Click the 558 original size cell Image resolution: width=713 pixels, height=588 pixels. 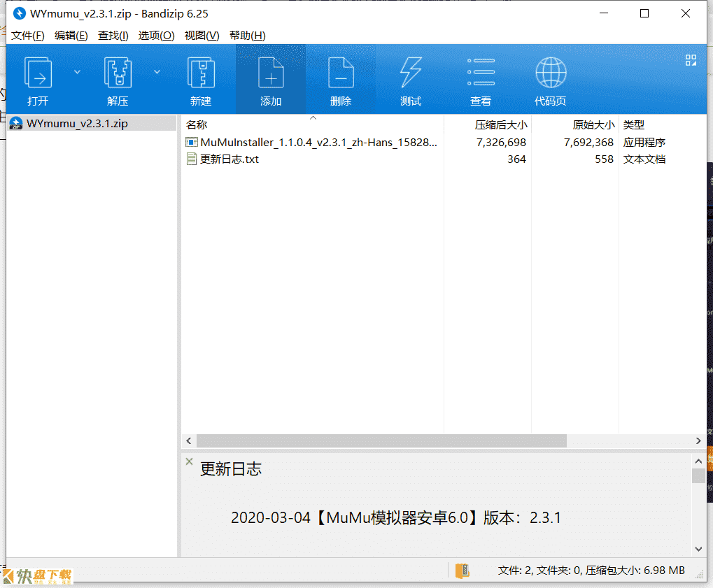(605, 159)
